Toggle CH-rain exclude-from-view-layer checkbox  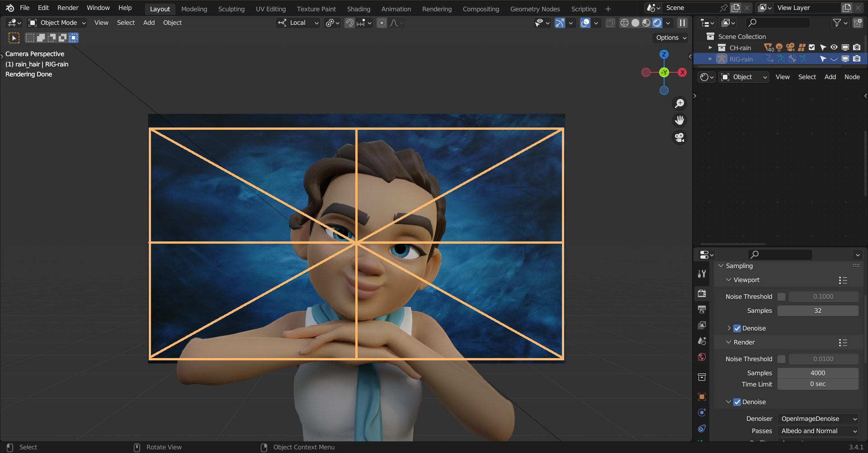tap(812, 47)
